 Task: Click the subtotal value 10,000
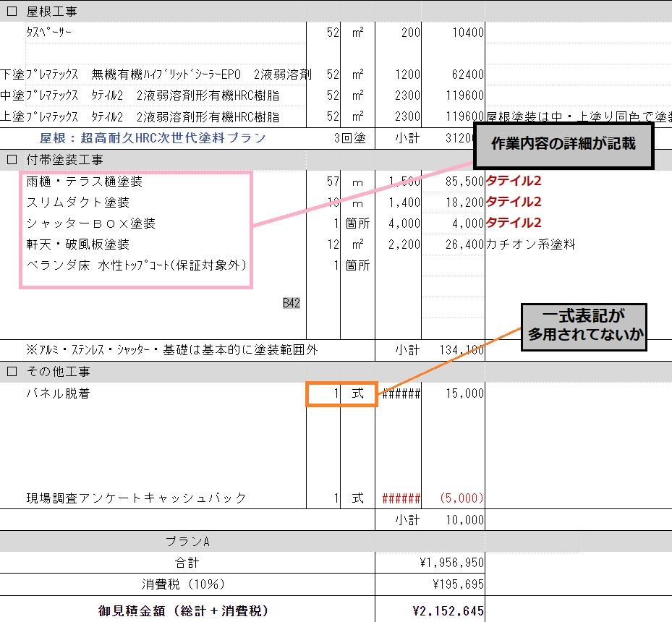[464, 519]
